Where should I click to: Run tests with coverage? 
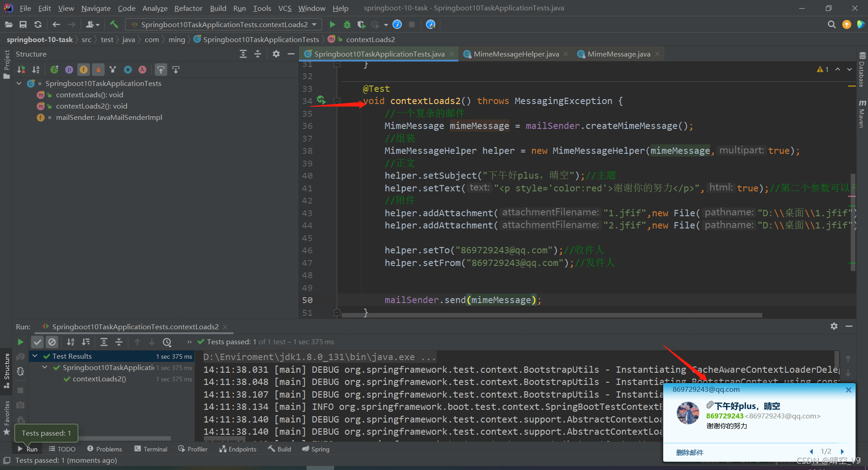[362, 24]
